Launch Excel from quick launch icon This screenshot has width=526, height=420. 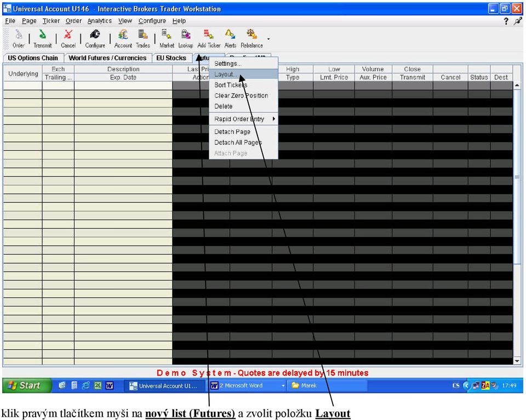click(x=98, y=386)
